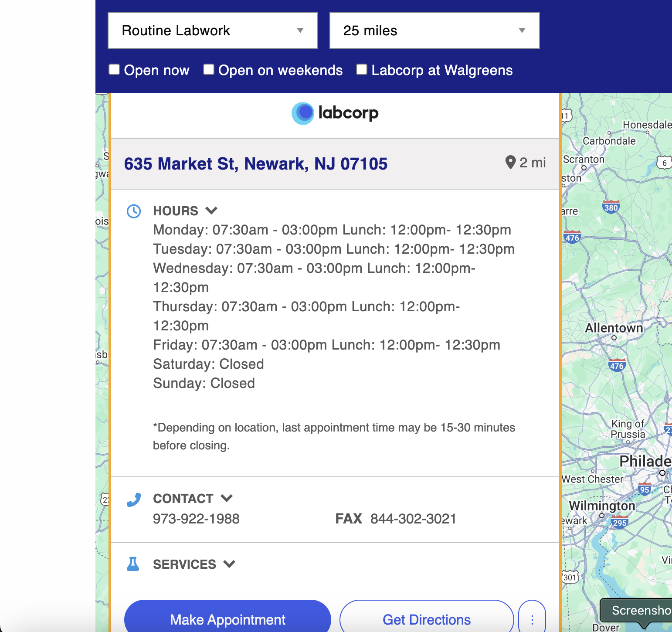Toggle the Labcorp at Walgreens checkbox
Image resolution: width=672 pixels, height=632 pixels.
point(362,69)
